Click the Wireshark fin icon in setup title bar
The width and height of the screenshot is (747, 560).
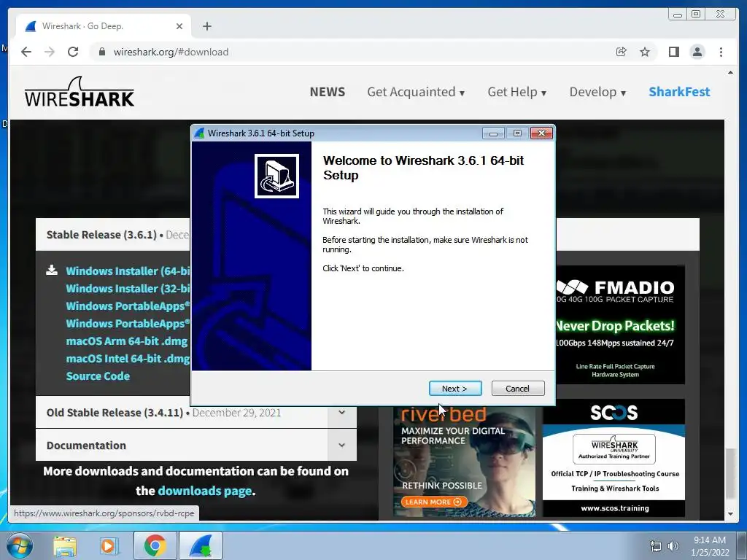click(x=200, y=133)
